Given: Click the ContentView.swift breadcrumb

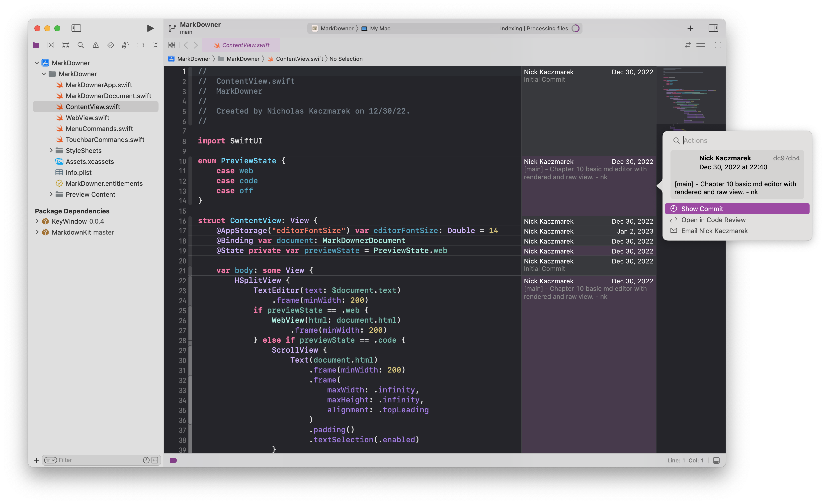Looking at the screenshot, I should pos(295,59).
